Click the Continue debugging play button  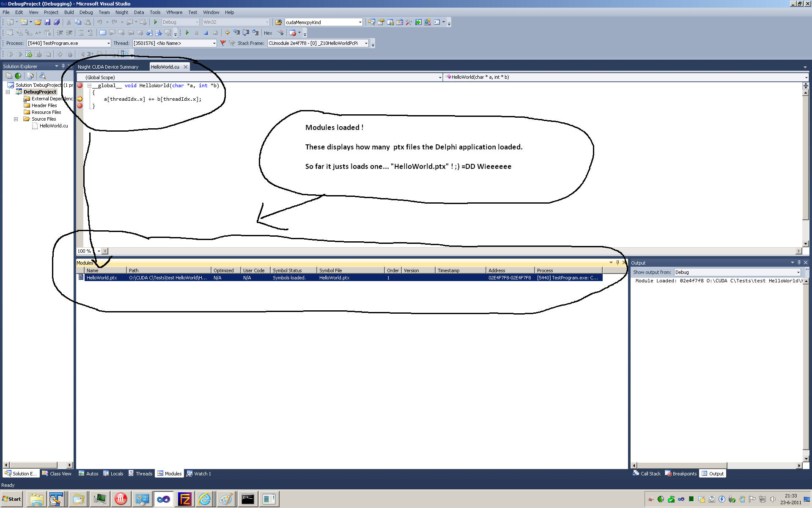[x=187, y=33]
